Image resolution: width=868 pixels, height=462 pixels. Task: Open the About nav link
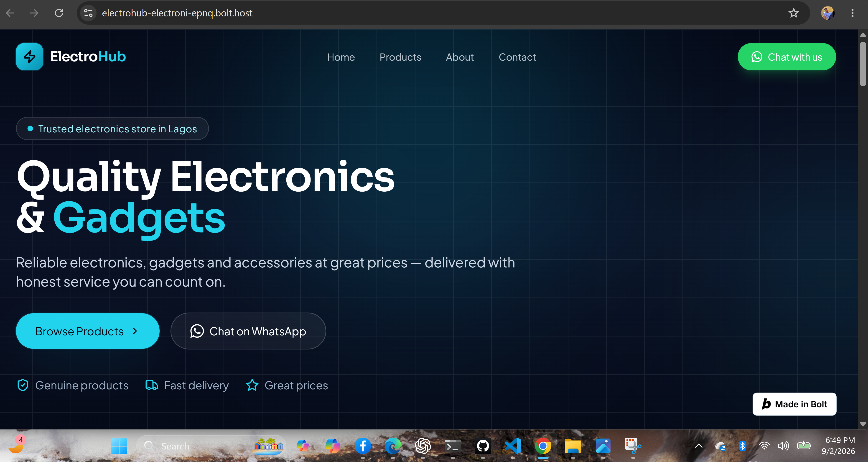(460, 57)
